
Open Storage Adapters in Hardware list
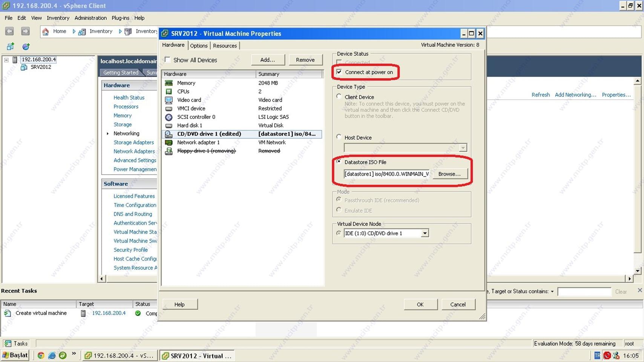133,142
